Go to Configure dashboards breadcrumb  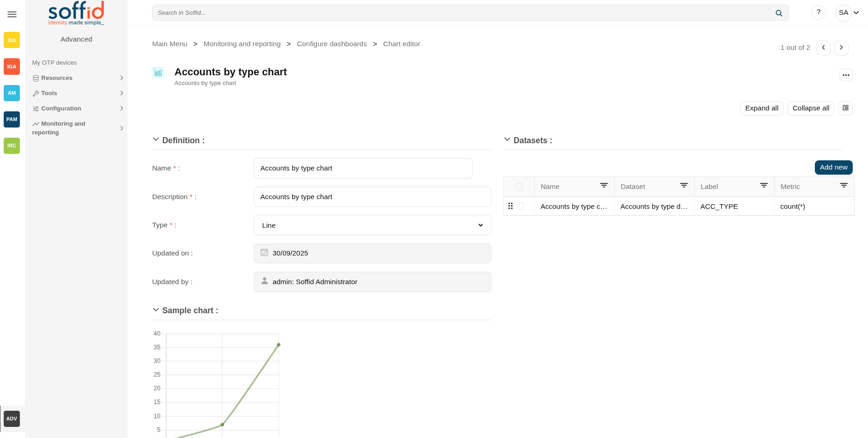[331, 44]
